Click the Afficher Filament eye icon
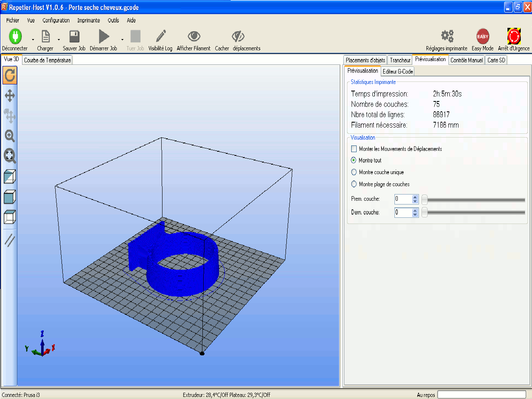 194,37
